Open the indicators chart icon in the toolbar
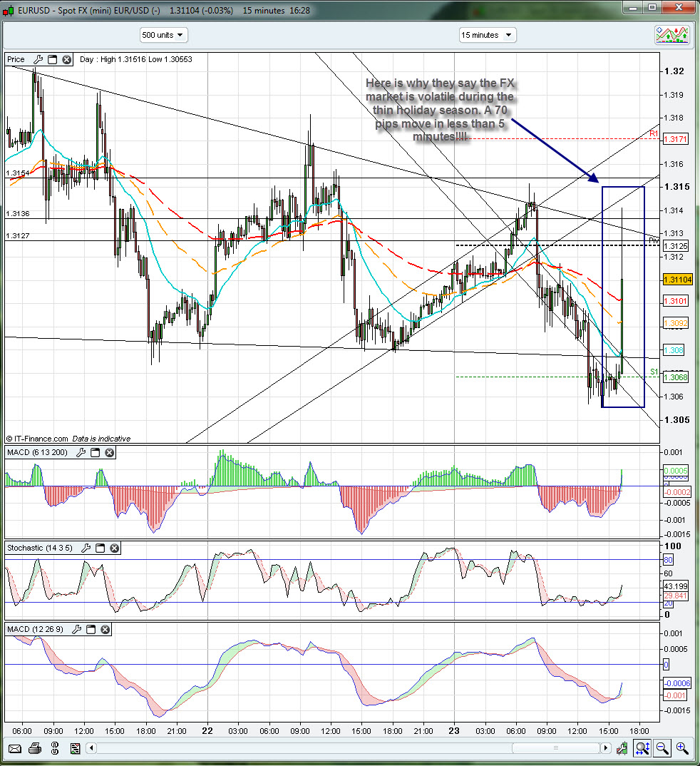 point(672,35)
